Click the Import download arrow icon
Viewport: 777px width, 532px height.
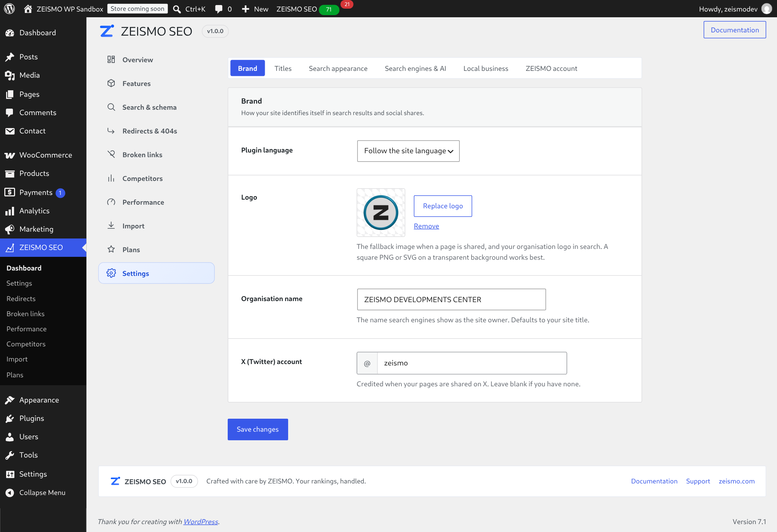click(111, 226)
